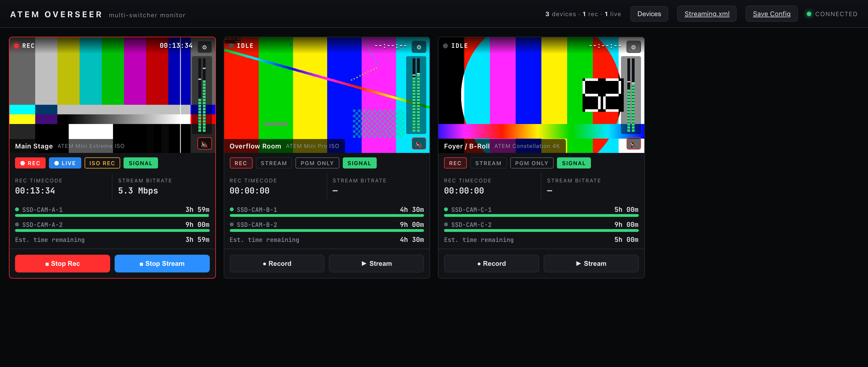
Task: Toggle audio mute icon on Overflow Room
Action: click(x=419, y=144)
